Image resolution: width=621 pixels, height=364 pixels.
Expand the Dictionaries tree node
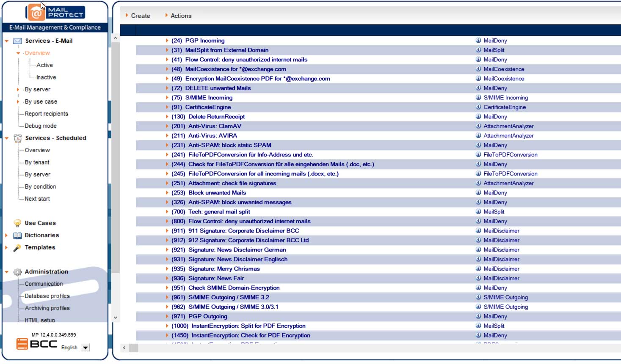(x=6, y=235)
